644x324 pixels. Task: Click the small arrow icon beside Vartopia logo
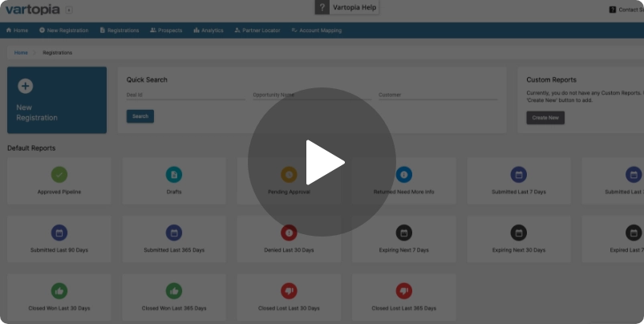pos(69,10)
